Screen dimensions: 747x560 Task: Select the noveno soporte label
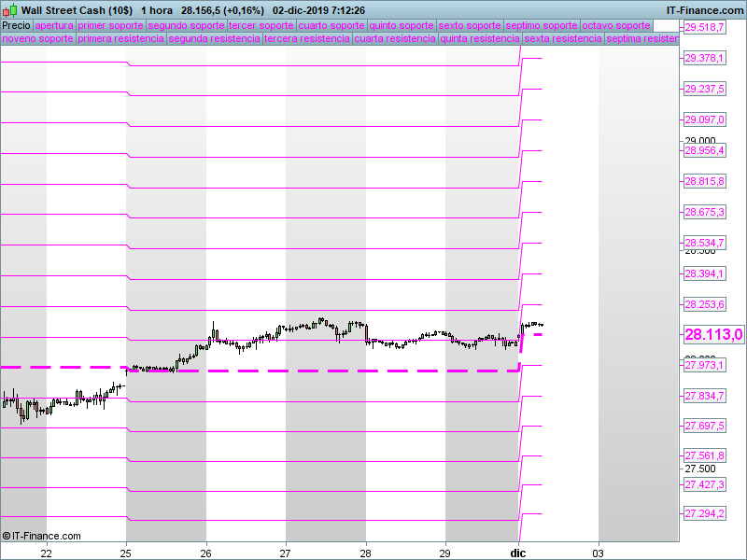click(37, 38)
